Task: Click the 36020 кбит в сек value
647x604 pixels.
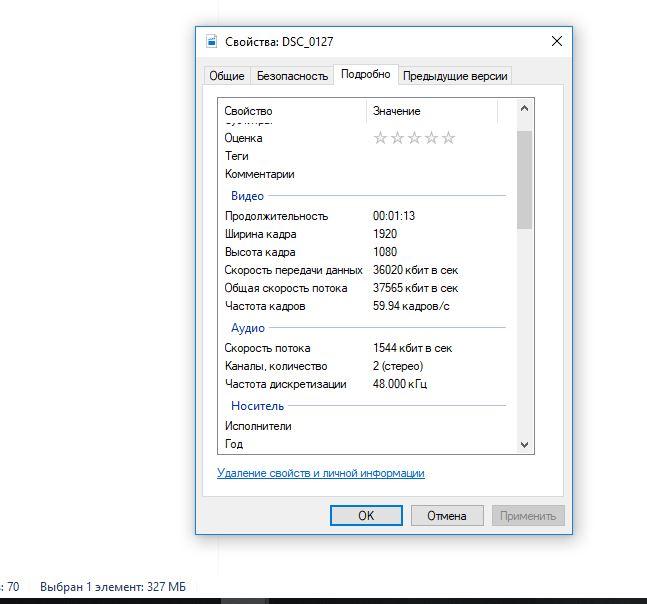Action: [x=415, y=270]
